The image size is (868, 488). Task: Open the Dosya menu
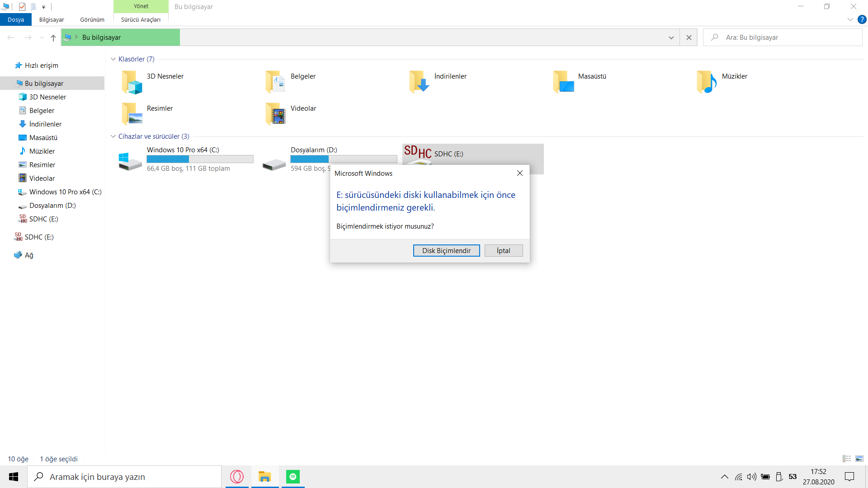16,19
